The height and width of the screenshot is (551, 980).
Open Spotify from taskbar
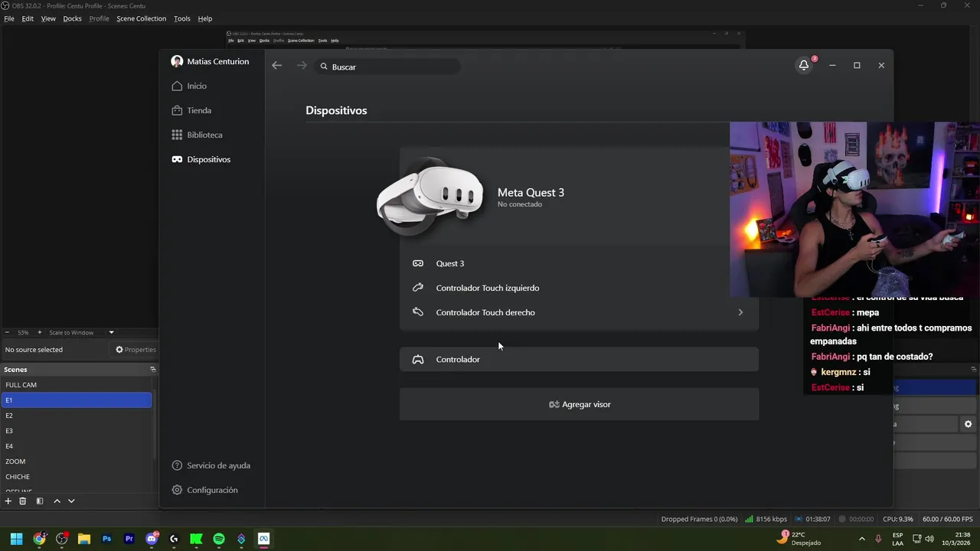pyautogui.click(x=219, y=539)
